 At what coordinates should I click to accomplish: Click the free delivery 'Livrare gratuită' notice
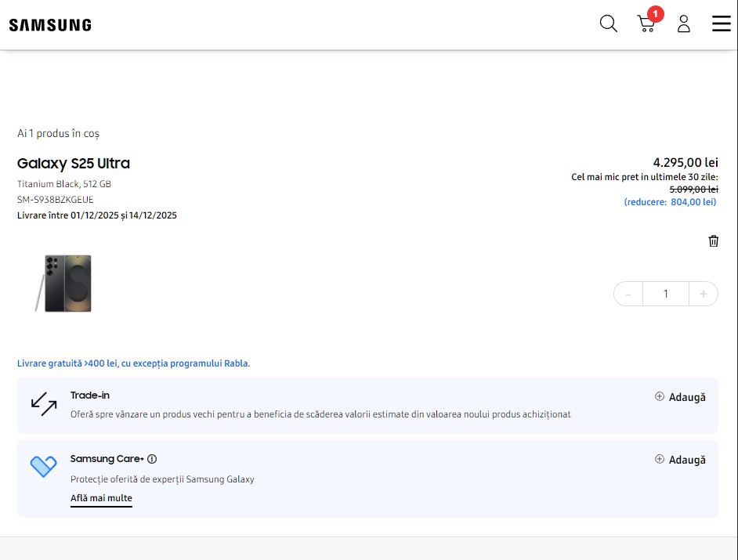[133, 363]
